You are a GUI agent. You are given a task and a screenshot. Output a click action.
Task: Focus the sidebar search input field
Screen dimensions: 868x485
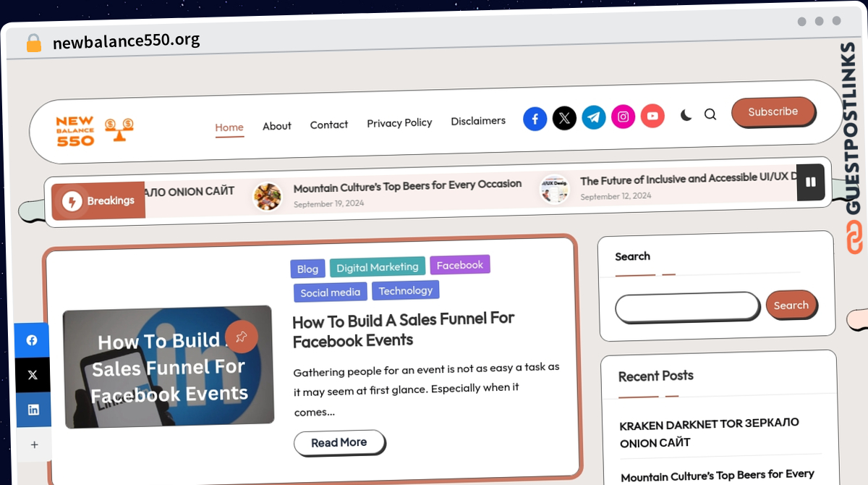pyautogui.click(x=687, y=307)
